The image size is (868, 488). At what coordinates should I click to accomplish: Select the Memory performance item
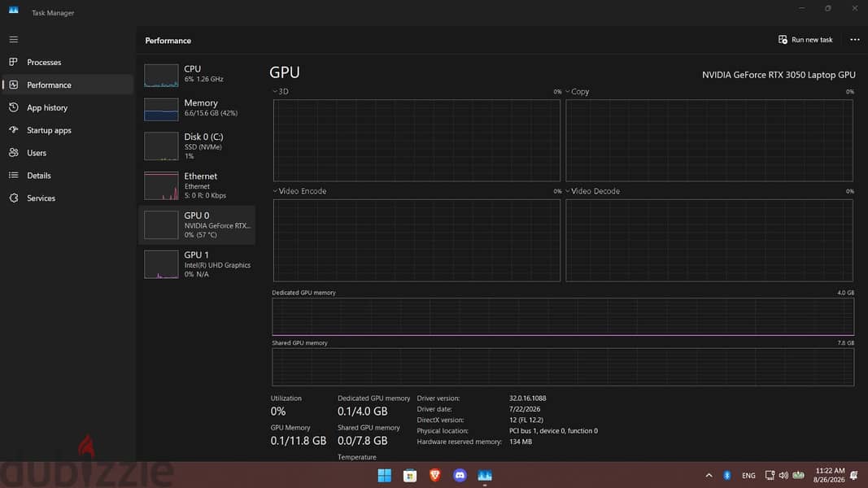tap(197, 108)
